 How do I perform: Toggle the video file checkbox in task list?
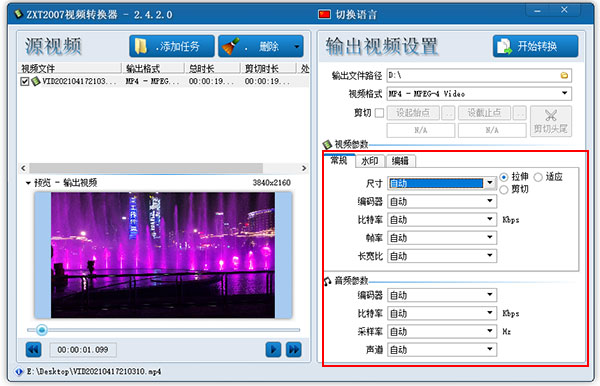(x=25, y=81)
